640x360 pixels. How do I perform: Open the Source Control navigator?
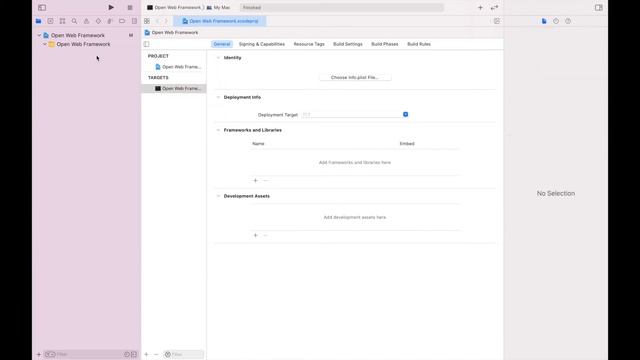tap(50, 21)
